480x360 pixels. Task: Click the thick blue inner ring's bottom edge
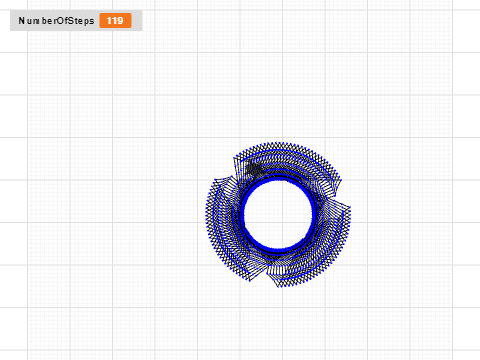click(x=278, y=251)
